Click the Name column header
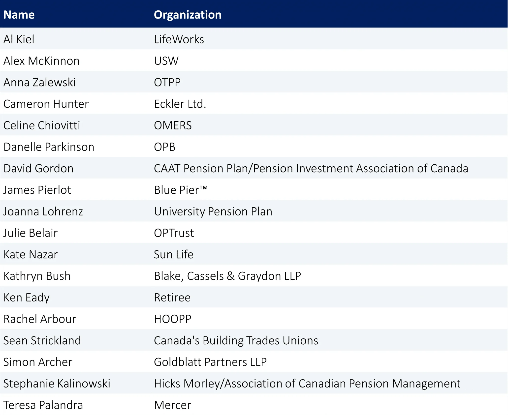Viewport: 508px width, 420px height. coord(19,15)
